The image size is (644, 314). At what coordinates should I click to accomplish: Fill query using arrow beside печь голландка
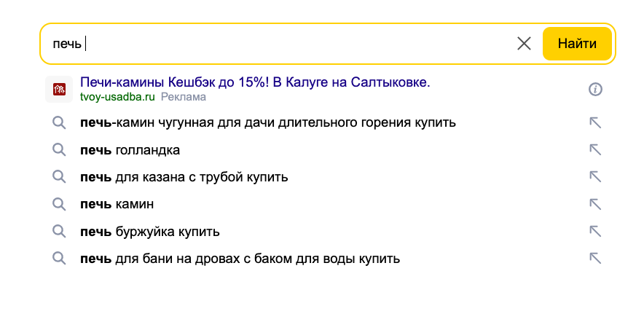pos(595,150)
